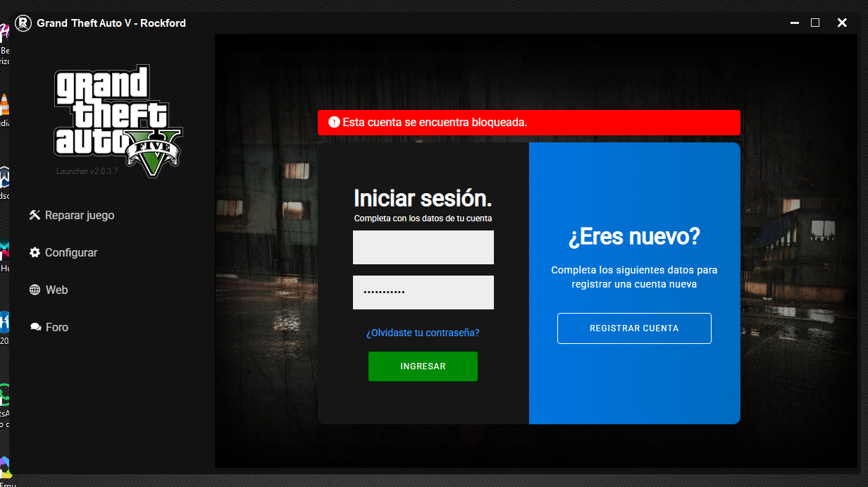Open the Foro sidebar entry
This screenshot has width=868, height=487.
pos(56,328)
